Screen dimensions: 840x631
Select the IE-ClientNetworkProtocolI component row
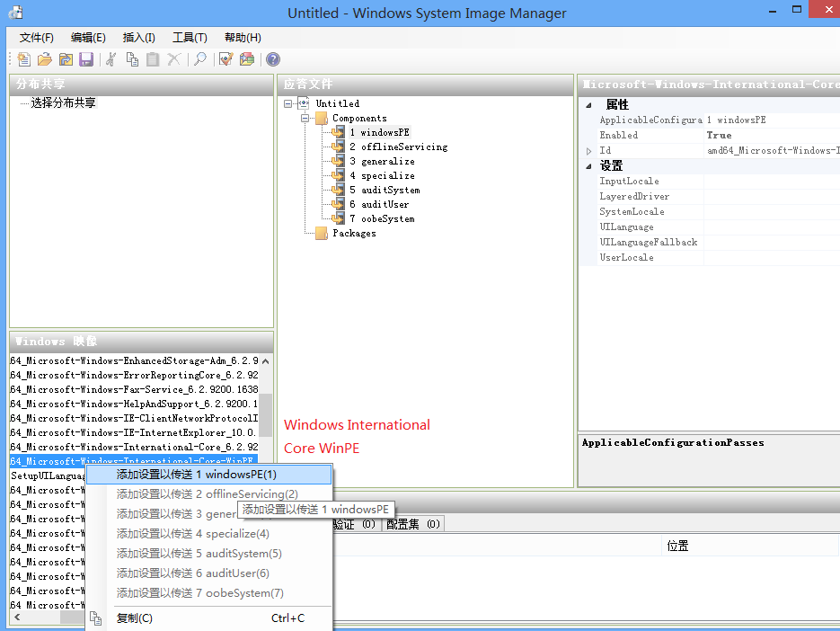pyautogui.click(x=135, y=419)
